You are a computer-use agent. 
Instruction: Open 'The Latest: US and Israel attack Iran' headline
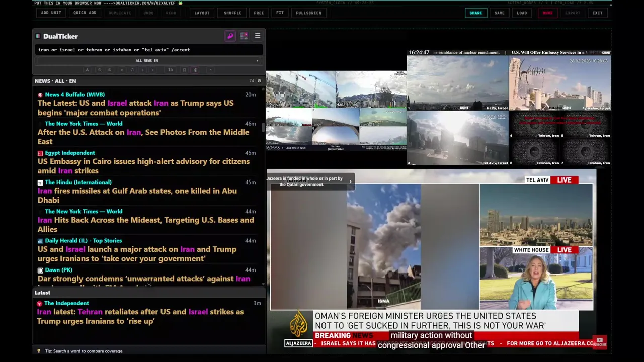click(135, 108)
